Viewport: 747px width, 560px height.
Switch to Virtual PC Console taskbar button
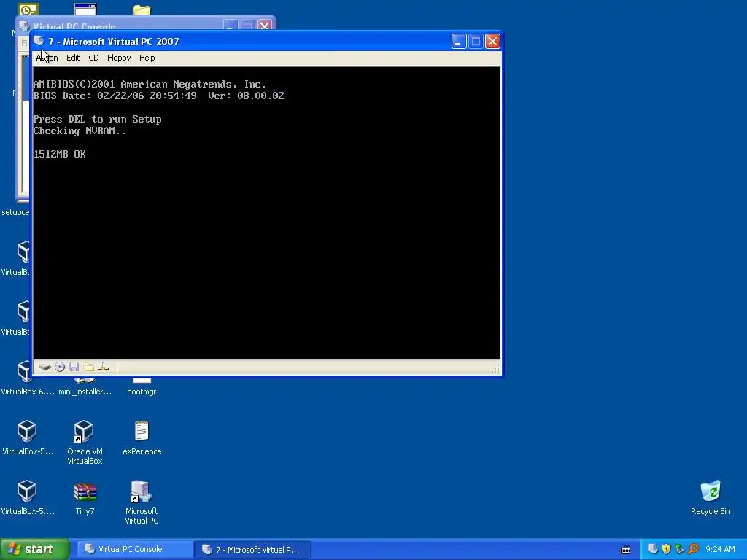point(135,549)
